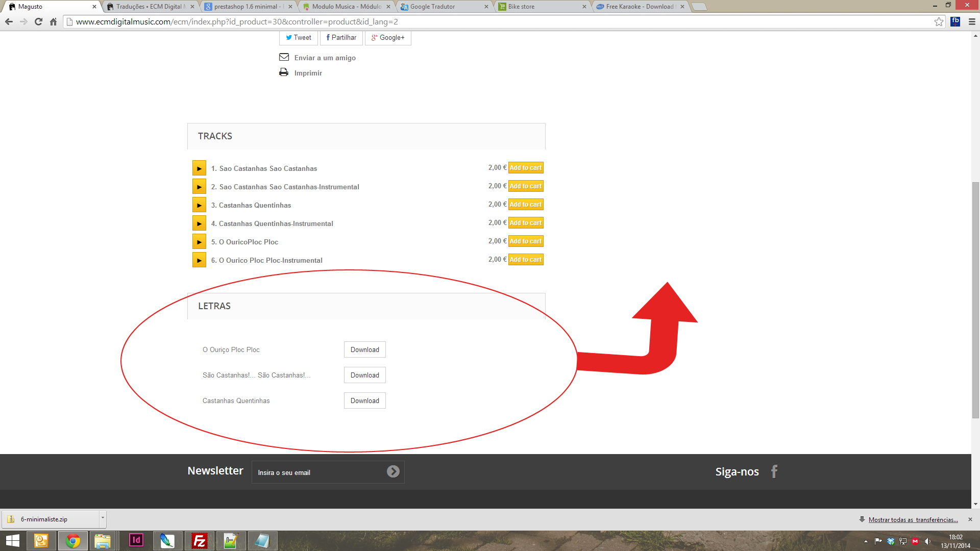Click the Enviar a um amigo envelope icon
The image size is (980, 551).
[284, 57]
